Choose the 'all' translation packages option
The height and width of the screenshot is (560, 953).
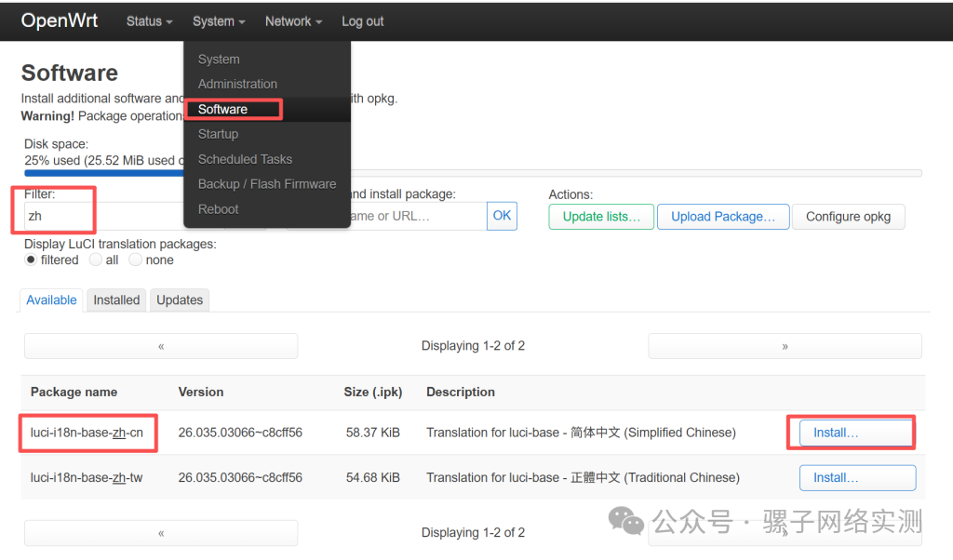pos(96,260)
